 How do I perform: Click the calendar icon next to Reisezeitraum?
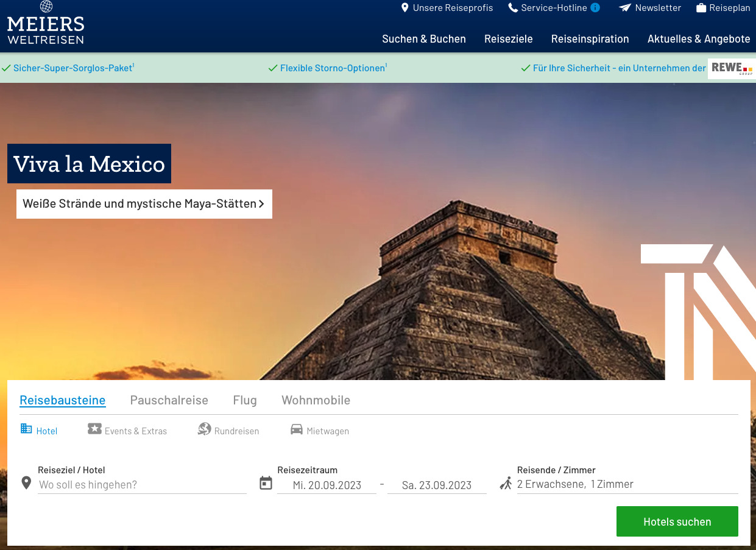point(266,483)
